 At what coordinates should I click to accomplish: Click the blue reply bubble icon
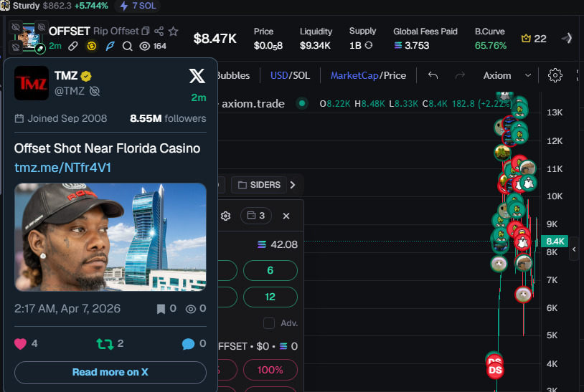[188, 344]
